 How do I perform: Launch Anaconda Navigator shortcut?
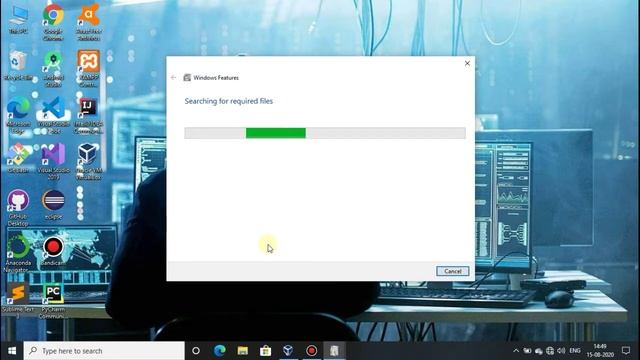click(x=18, y=254)
